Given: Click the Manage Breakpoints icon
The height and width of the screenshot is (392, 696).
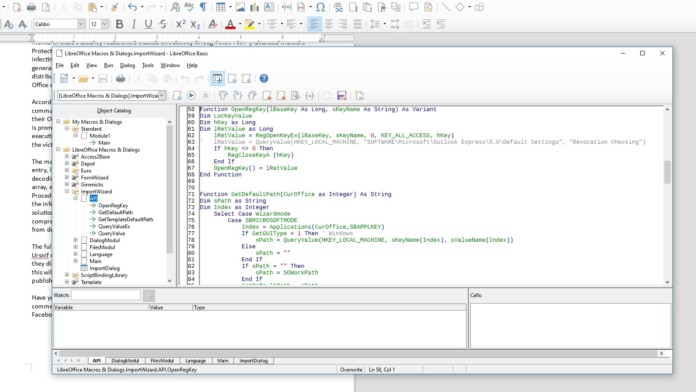Looking at the screenshot, I should point(281,95).
